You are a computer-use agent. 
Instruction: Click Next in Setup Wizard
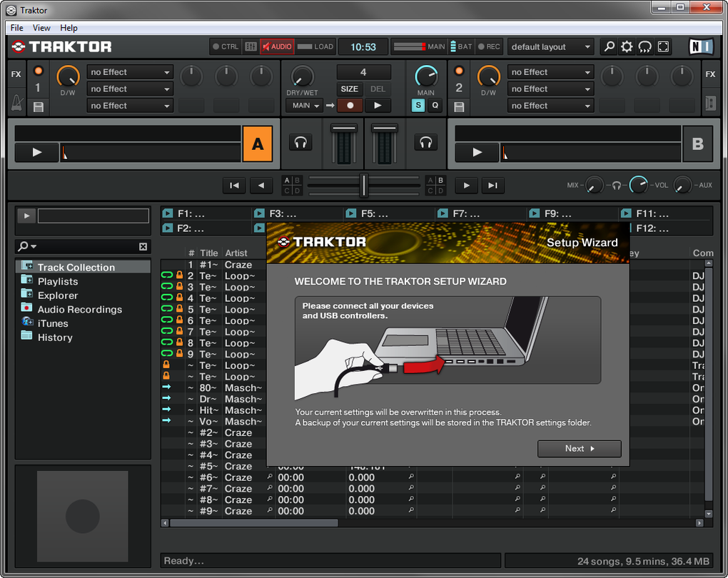[579, 448]
